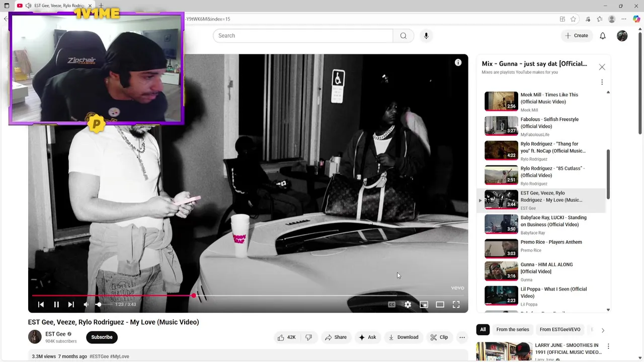Open YouTube account avatar menu

pos(622,36)
